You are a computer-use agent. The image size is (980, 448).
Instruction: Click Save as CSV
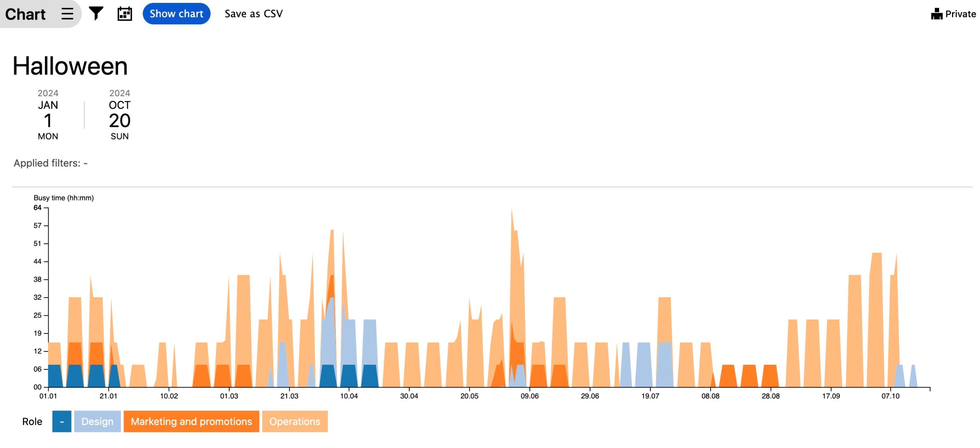(x=253, y=14)
